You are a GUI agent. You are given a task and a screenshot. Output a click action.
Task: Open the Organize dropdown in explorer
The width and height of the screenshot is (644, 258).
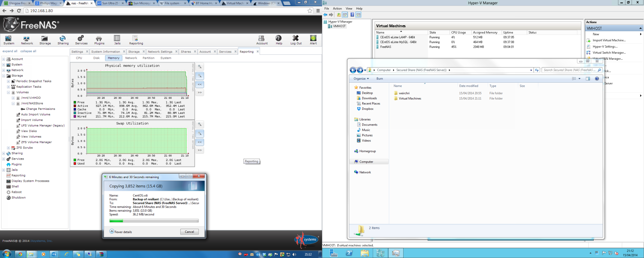pos(361,79)
